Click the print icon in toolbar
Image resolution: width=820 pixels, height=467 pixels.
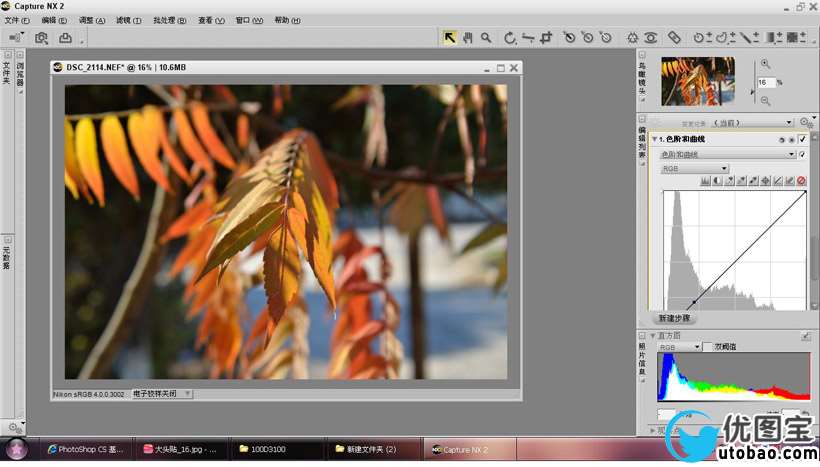click(x=65, y=38)
